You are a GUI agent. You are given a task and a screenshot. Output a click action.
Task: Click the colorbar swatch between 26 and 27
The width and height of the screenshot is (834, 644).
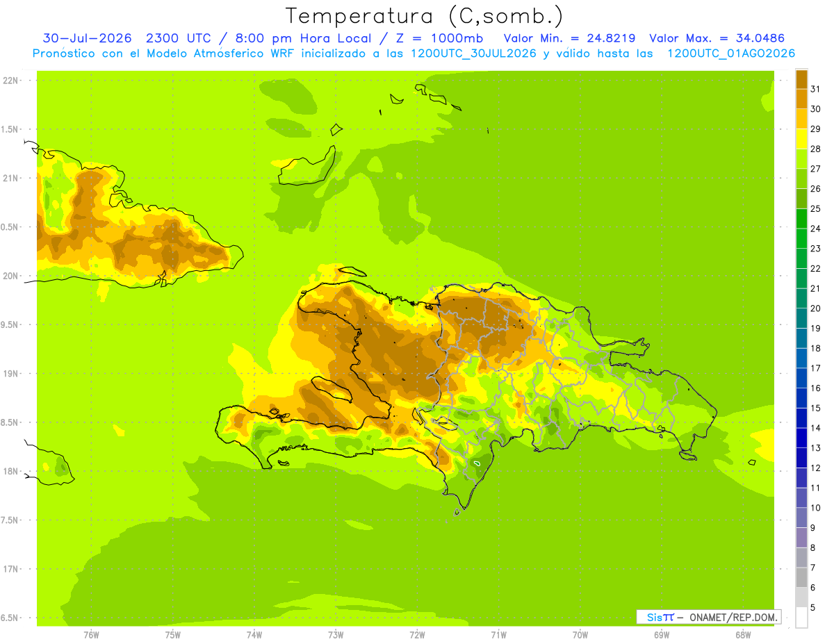click(801, 179)
